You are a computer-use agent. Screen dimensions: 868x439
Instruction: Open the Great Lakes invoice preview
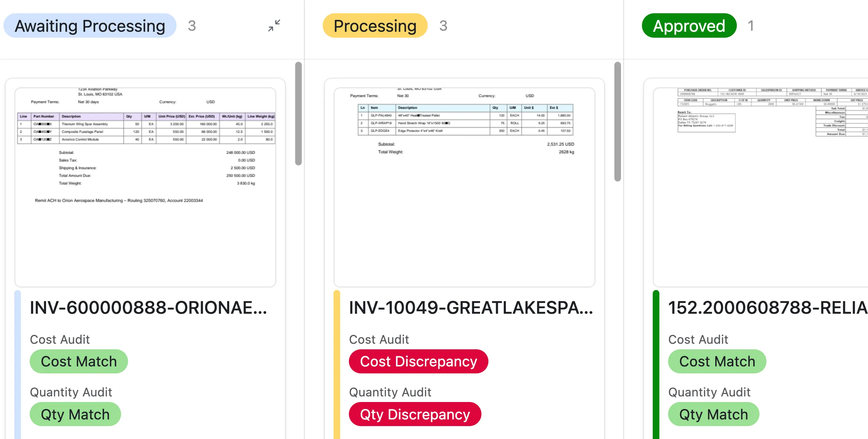point(464,187)
